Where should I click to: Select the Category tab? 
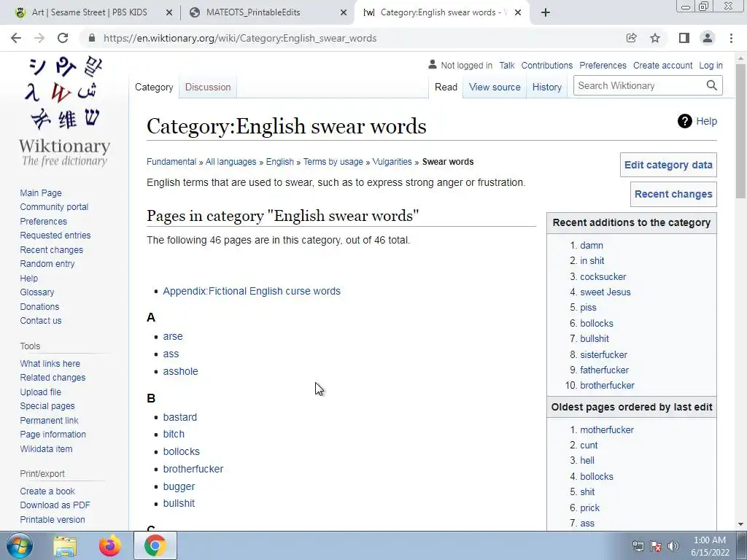pos(154,87)
